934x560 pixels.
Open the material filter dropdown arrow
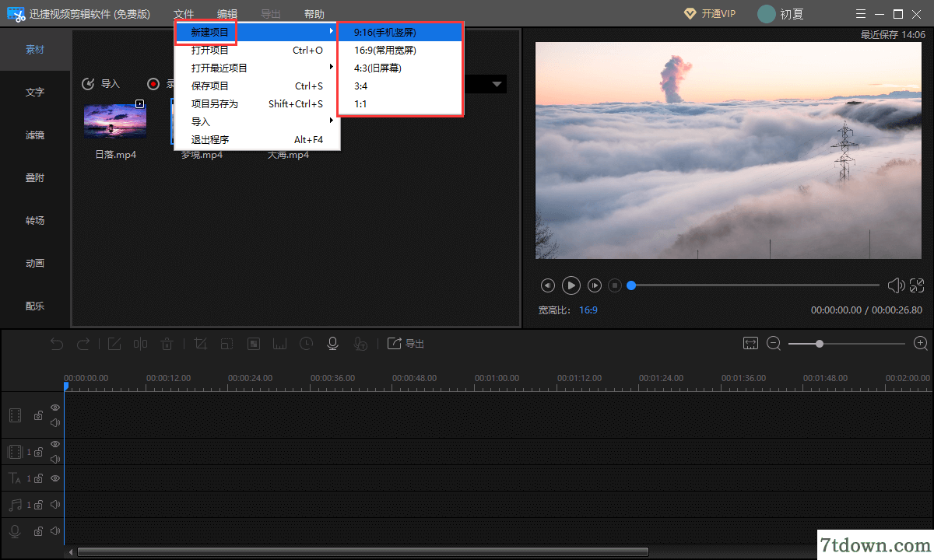click(x=497, y=84)
